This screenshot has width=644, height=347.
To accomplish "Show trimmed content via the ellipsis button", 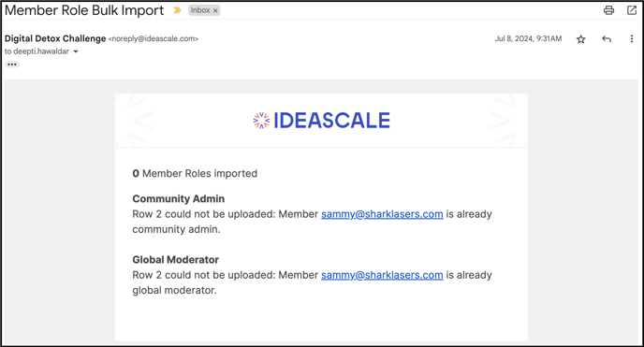I will tap(12, 65).
